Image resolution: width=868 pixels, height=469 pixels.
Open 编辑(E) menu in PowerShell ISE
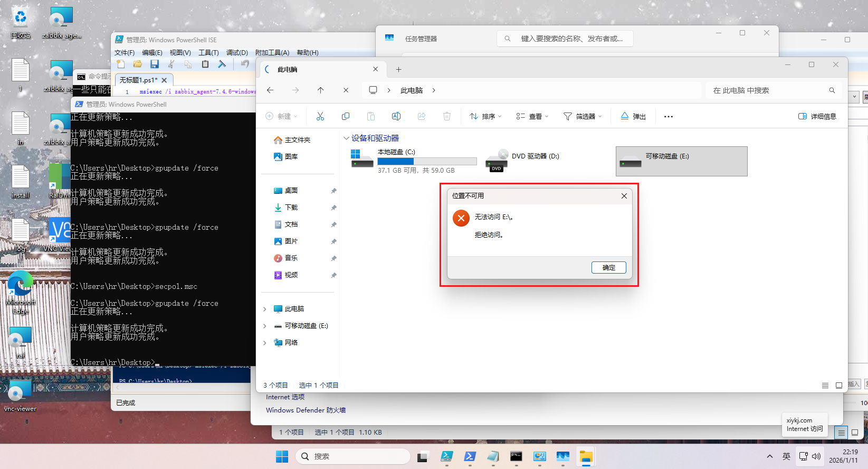point(152,53)
